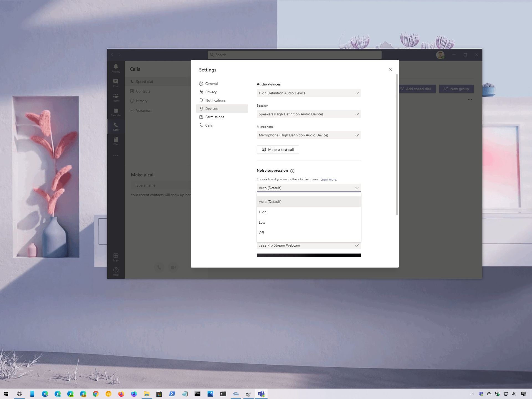Open the Files section in the sidebar

tap(116, 141)
